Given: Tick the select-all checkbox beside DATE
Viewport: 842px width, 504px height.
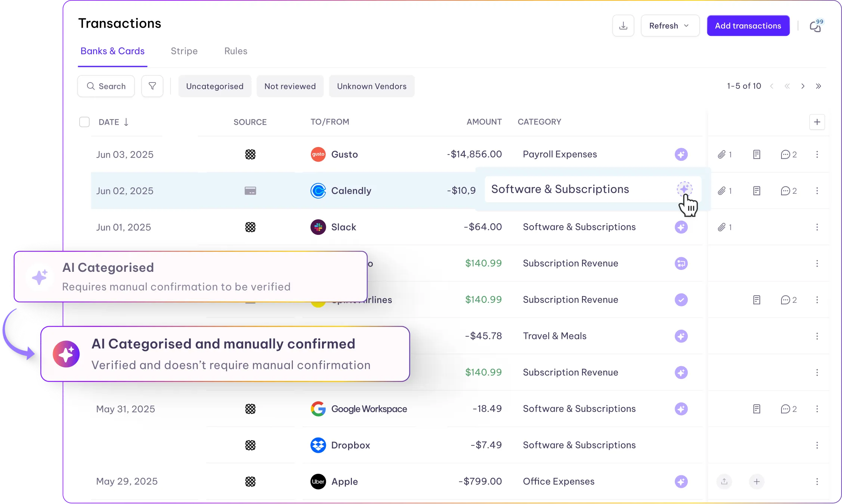Looking at the screenshot, I should (84, 122).
